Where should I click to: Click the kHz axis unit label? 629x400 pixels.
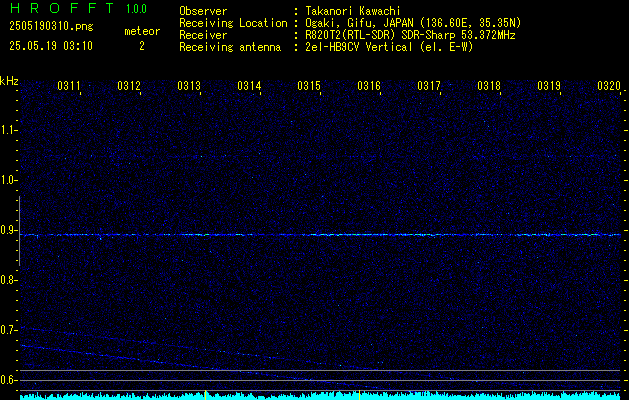[9, 81]
